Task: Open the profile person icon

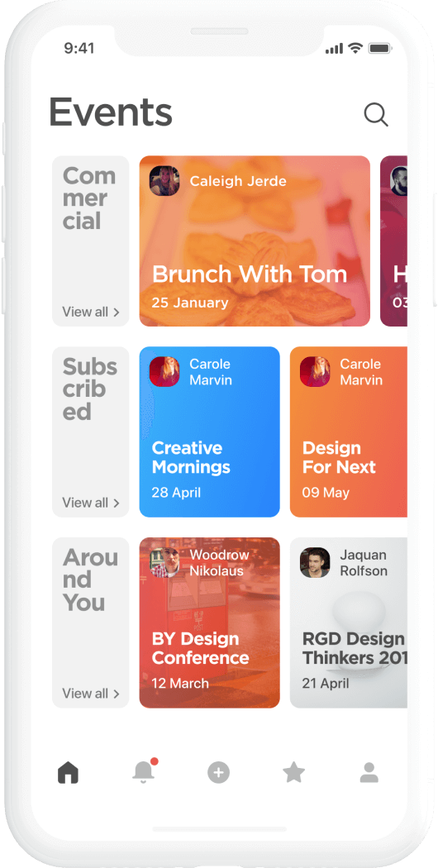Action: click(x=369, y=772)
